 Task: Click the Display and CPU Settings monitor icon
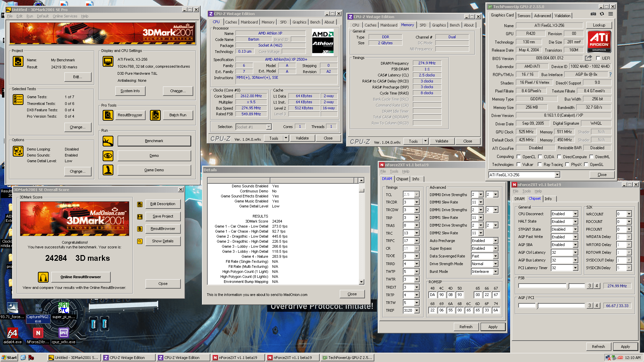[x=108, y=61]
